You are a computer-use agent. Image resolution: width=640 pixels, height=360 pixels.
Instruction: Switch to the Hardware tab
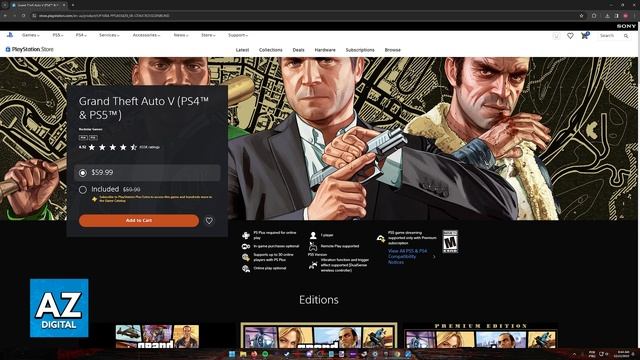(x=325, y=50)
